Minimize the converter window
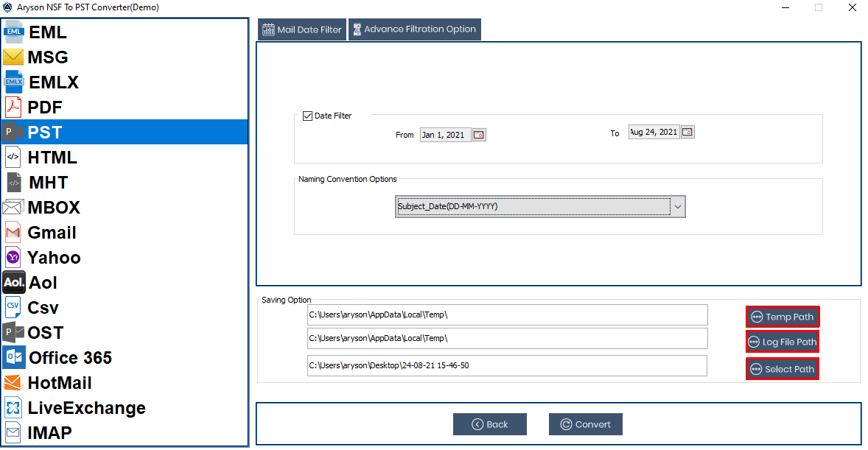This screenshot has width=868, height=450. tap(785, 8)
